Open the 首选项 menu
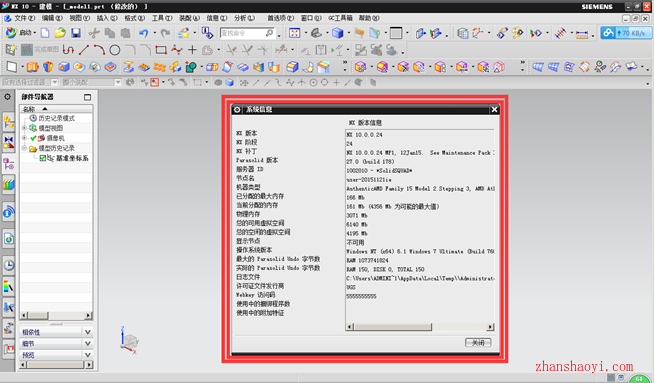Viewport: 654px width, 383px height. point(281,18)
